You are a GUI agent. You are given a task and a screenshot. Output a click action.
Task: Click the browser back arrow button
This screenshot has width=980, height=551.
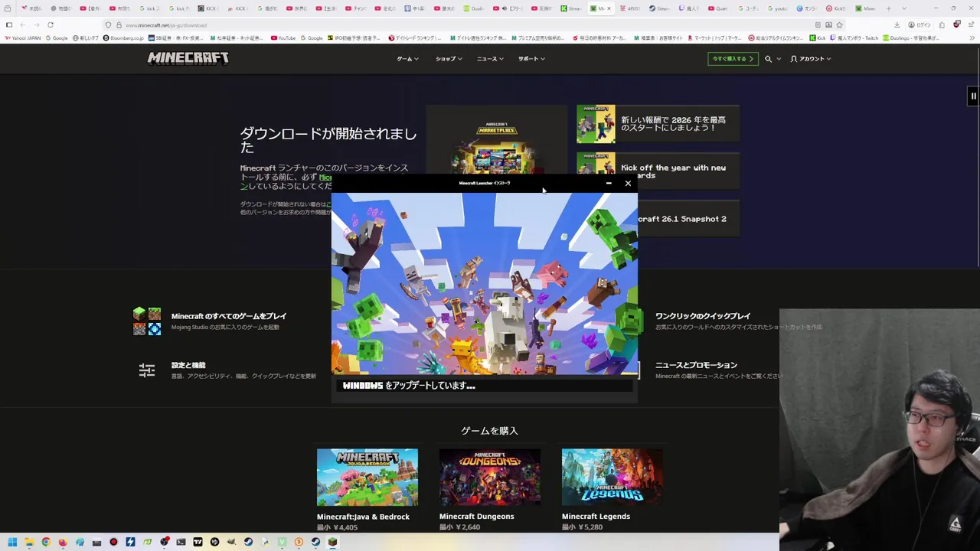[x=22, y=25]
